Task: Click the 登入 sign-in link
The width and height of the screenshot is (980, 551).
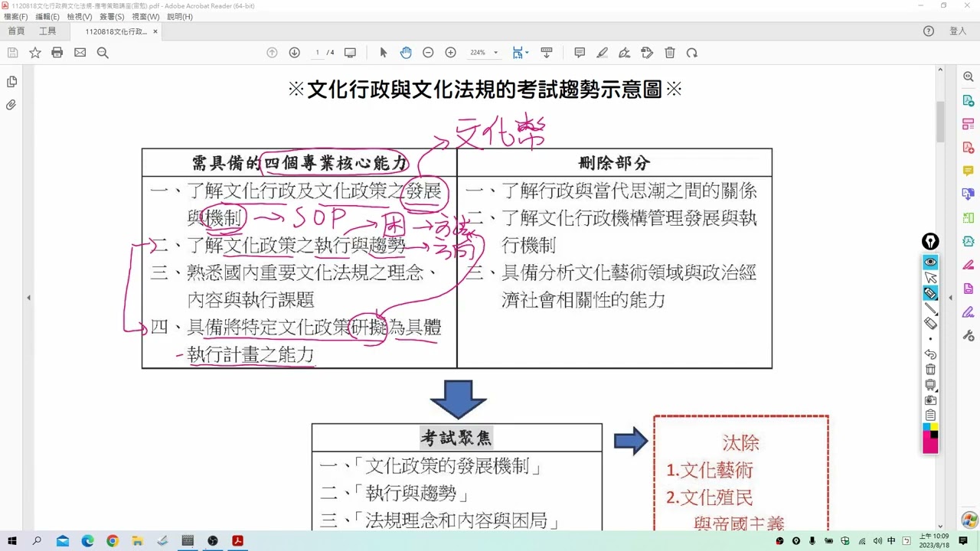Action: pos(958,31)
